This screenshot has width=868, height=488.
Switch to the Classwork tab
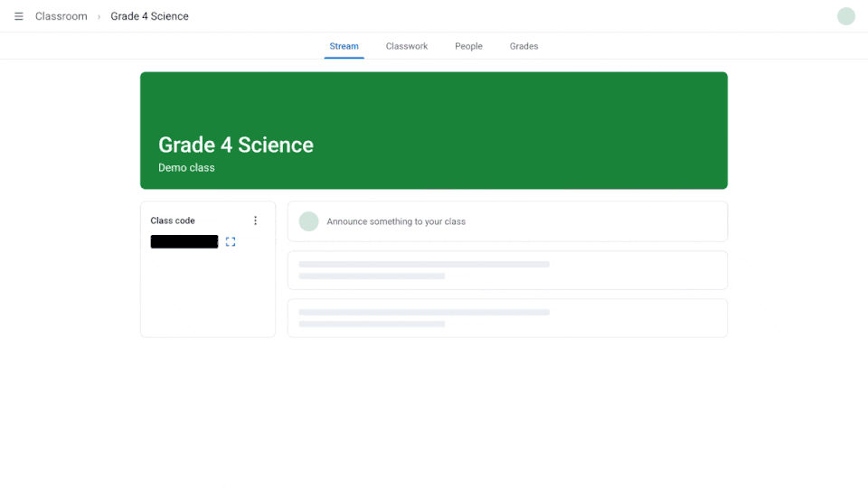406,46
